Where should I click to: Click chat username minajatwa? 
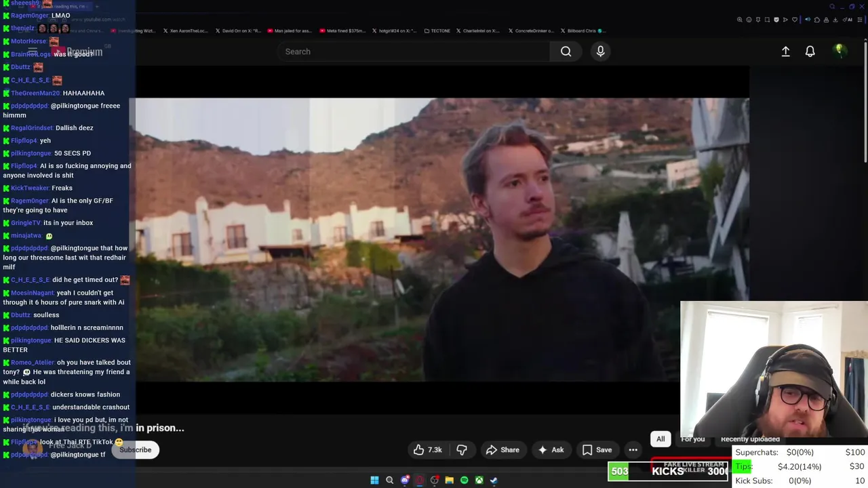(x=26, y=236)
